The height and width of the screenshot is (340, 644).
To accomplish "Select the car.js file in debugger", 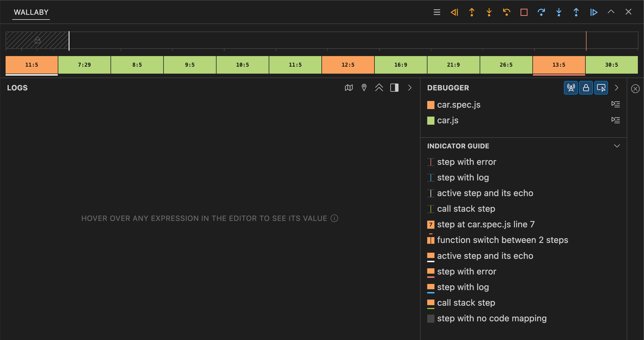I will pos(448,120).
